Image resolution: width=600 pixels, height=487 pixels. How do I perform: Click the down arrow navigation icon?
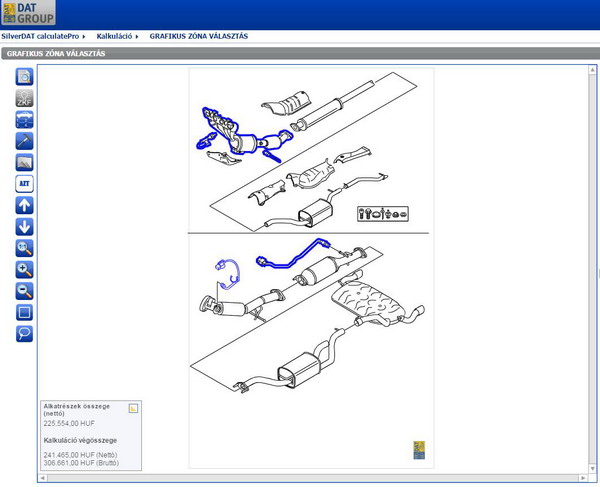coord(25,226)
